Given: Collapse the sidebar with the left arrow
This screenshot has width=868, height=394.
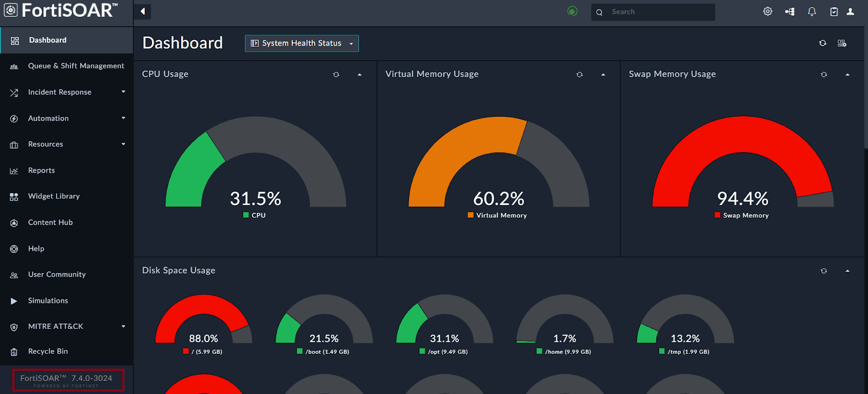Looking at the screenshot, I should (x=143, y=11).
